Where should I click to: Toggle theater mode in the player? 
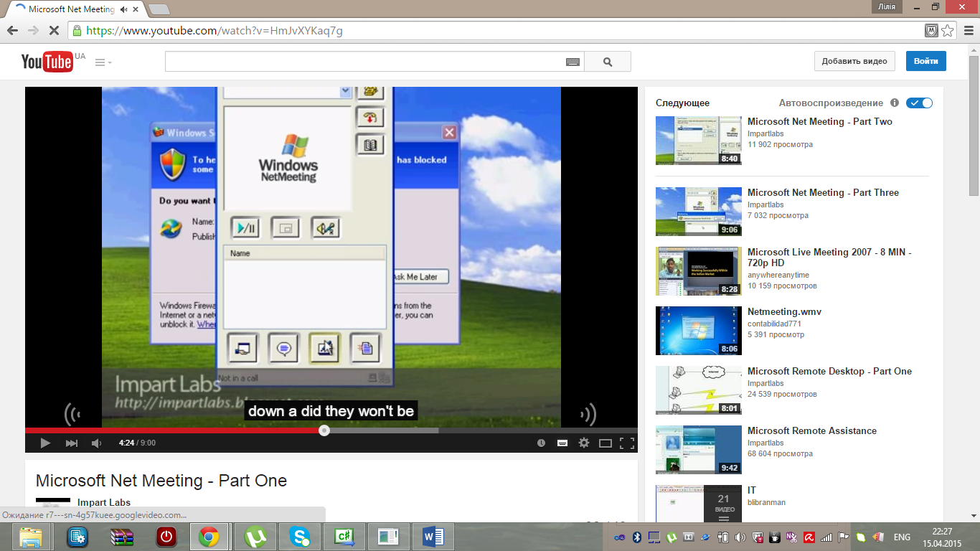pos(606,443)
